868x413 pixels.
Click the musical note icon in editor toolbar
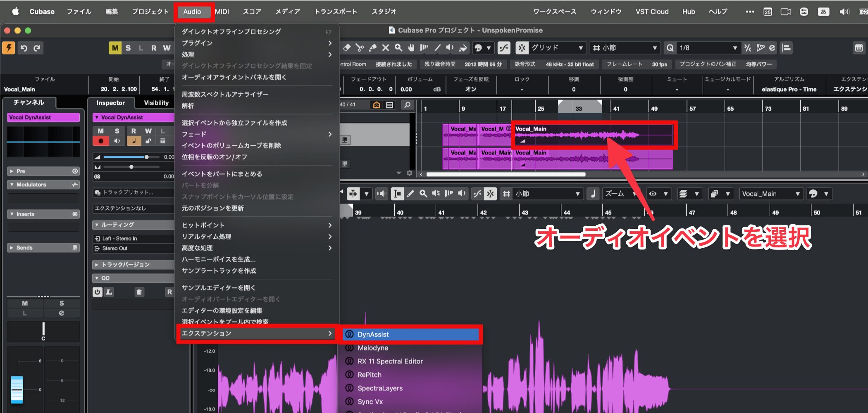click(593, 194)
